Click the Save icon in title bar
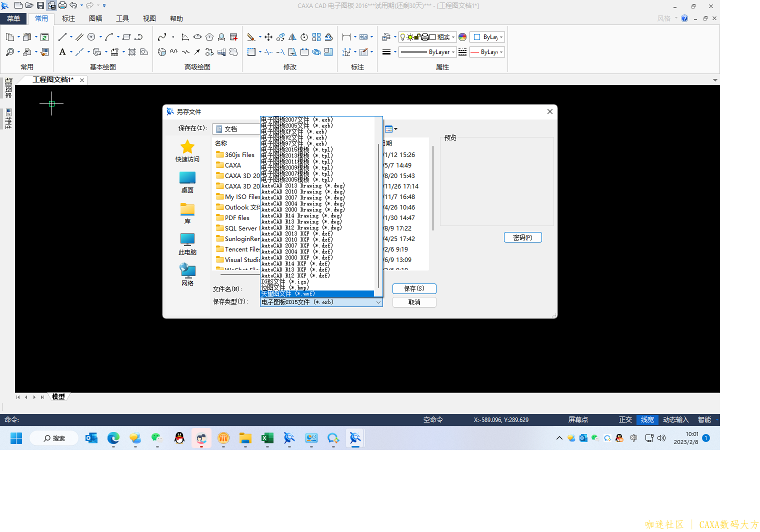Image resolution: width=760 pixels, height=532 pixels. [x=40, y=5]
